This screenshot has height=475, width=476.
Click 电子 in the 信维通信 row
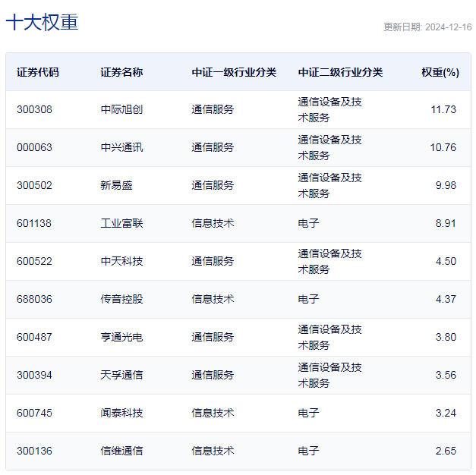point(308,451)
